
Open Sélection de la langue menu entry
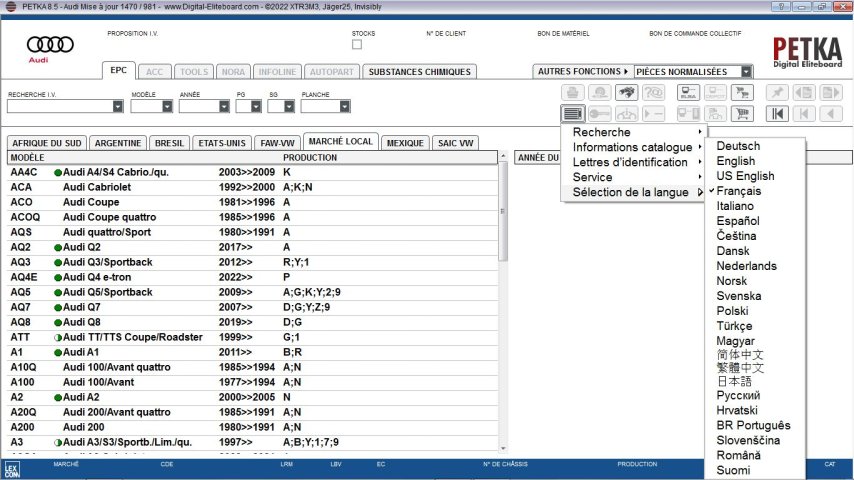point(636,192)
